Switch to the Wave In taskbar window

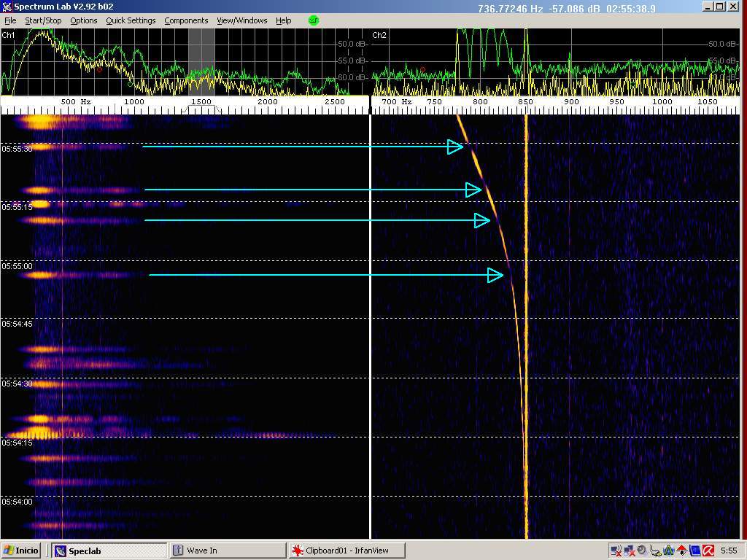coord(226,551)
